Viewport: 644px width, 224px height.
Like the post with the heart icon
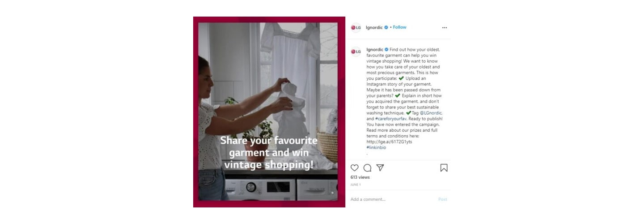(x=355, y=168)
